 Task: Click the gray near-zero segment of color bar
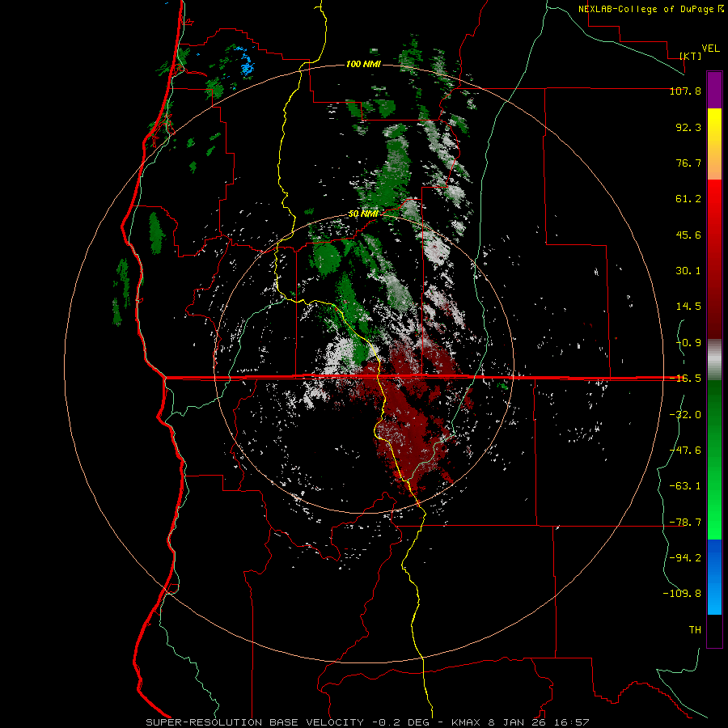714,360
